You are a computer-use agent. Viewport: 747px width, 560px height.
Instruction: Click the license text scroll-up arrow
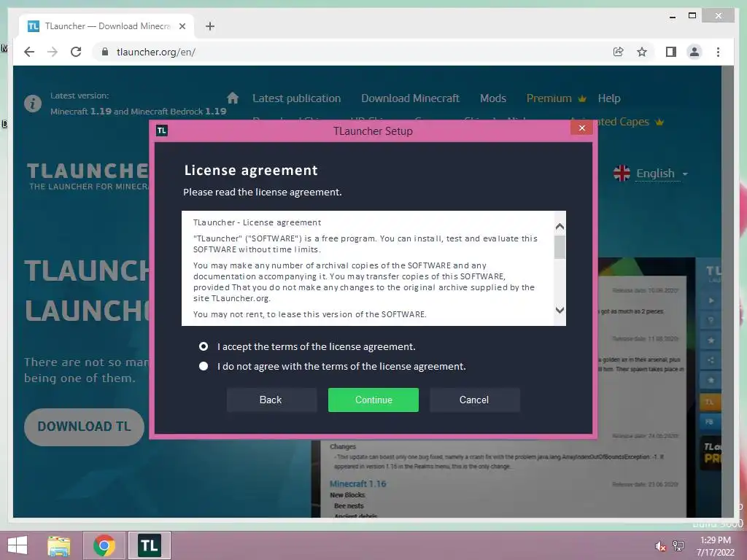click(x=560, y=226)
